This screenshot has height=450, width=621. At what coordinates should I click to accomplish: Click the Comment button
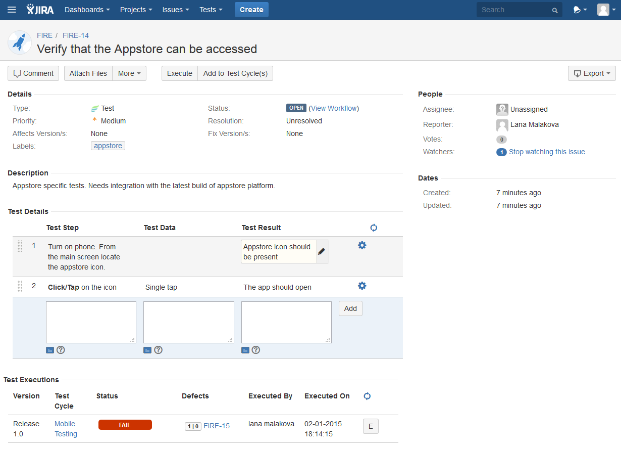click(x=33, y=73)
